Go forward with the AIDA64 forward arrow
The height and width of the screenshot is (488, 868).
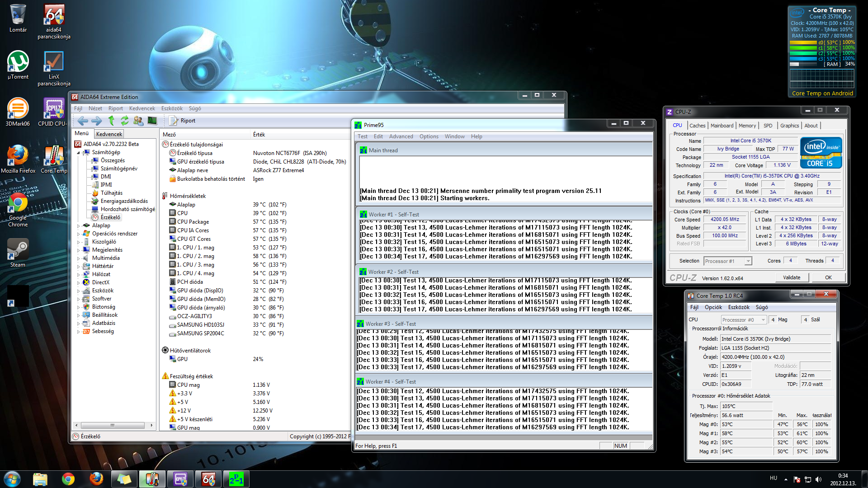pos(96,121)
